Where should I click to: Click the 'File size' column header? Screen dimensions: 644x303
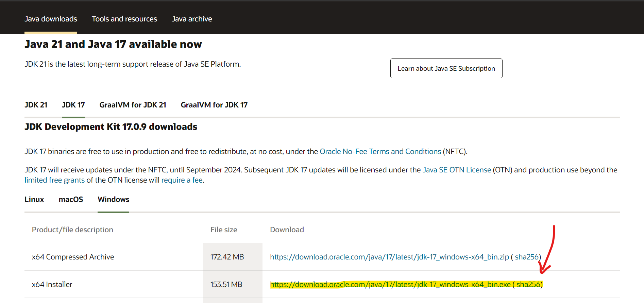[224, 230]
